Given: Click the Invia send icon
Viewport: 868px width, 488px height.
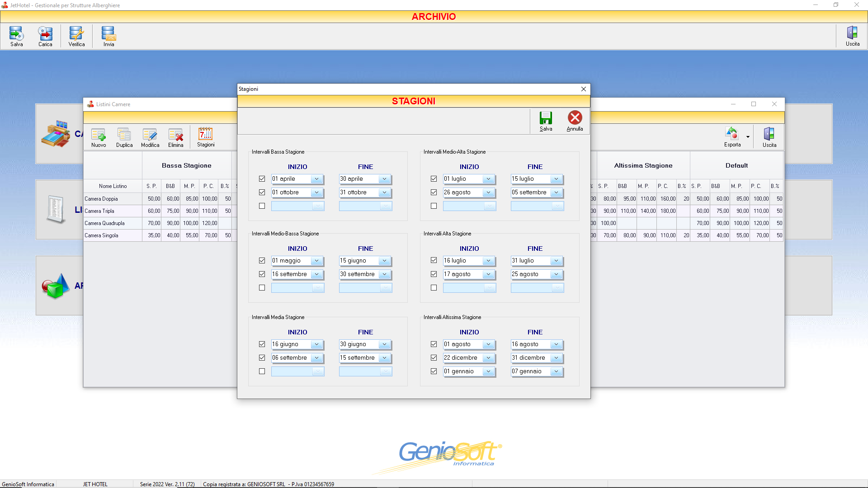Looking at the screenshot, I should (x=108, y=36).
